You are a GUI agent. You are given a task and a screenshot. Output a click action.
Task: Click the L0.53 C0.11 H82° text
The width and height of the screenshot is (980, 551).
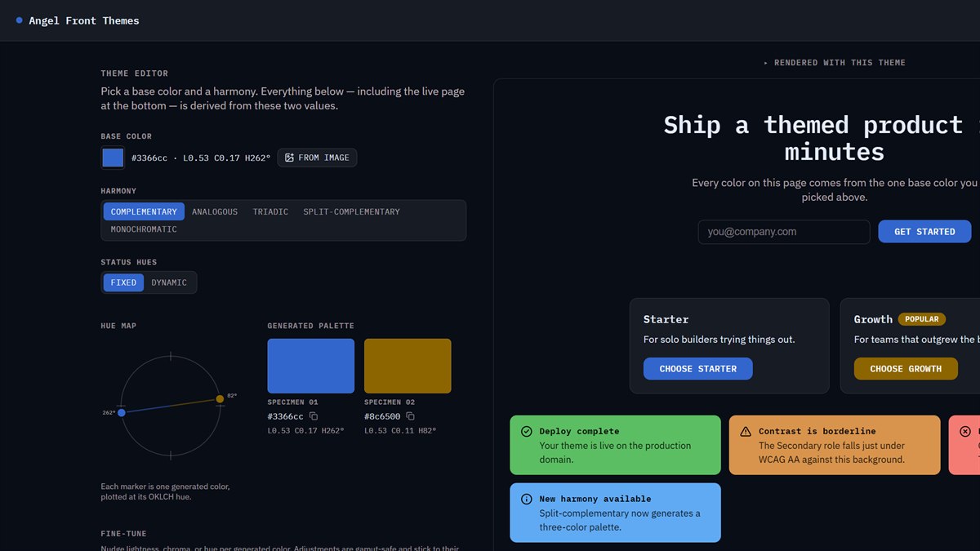coord(400,430)
